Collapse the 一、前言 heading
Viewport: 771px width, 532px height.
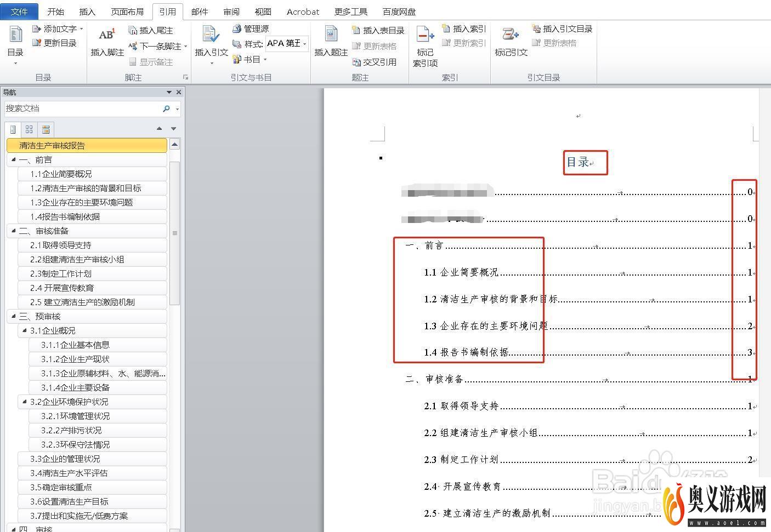coord(14,159)
